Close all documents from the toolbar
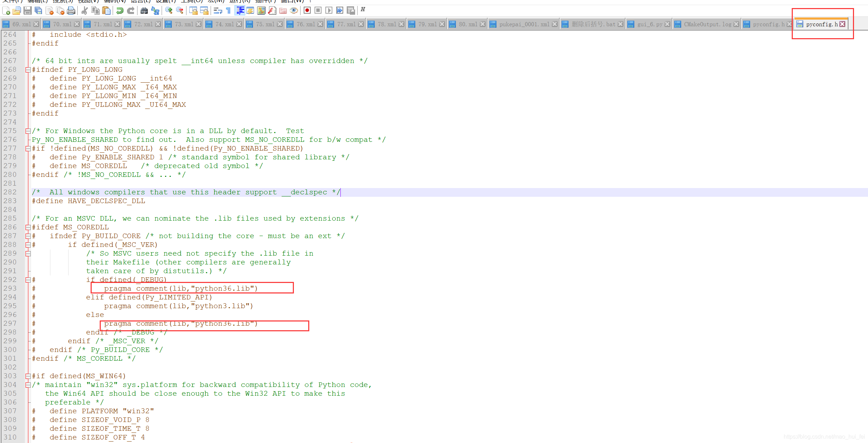The width and height of the screenshot is (868, 443). tap(60, 11)
